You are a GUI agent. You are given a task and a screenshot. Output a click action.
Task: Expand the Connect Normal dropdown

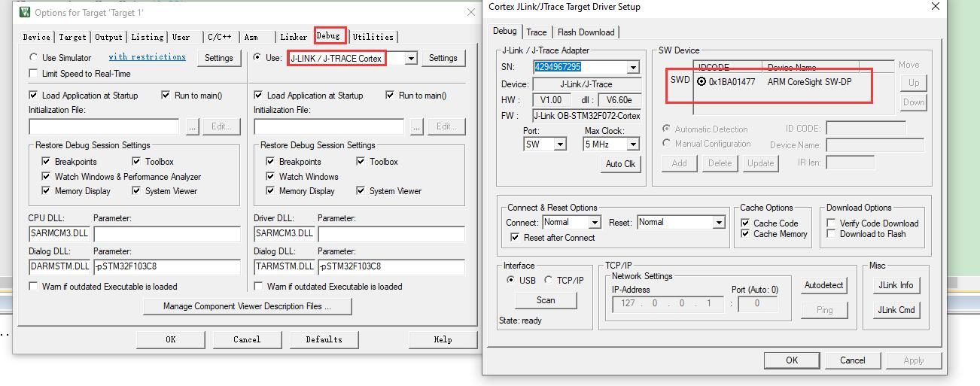pyautogui.click(x=595, y=223)
